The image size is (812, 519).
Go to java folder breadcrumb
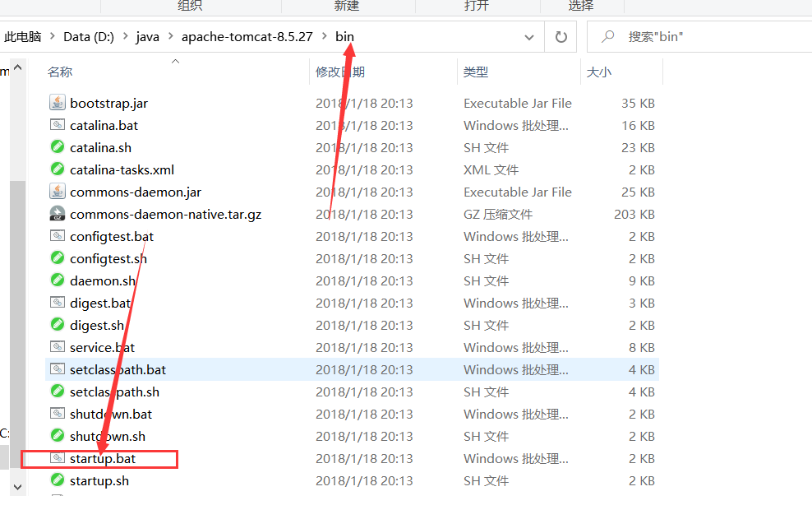click(x=148, y=37)
